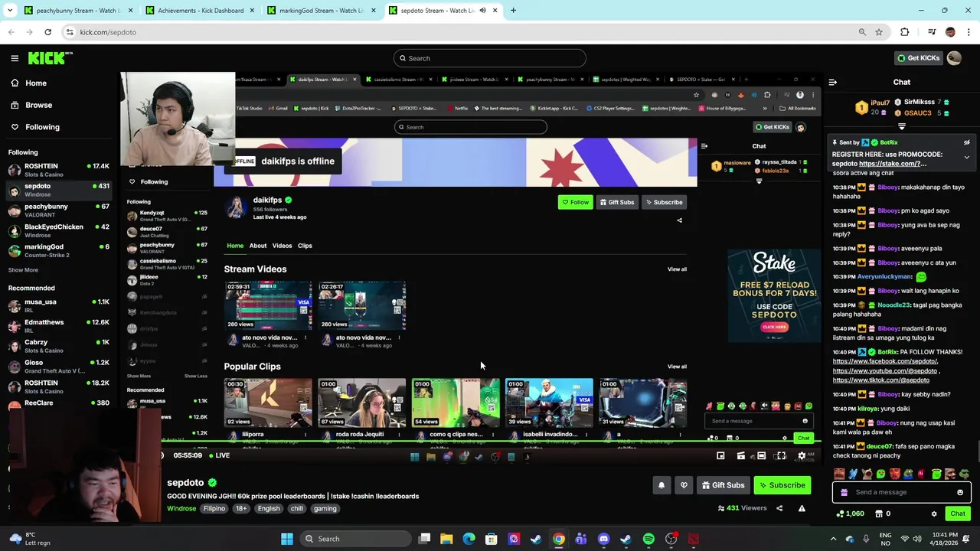Unpin the pinned BotRix chat message
Viewport: 980px width, 551px height.
click(x=966, y=142)
